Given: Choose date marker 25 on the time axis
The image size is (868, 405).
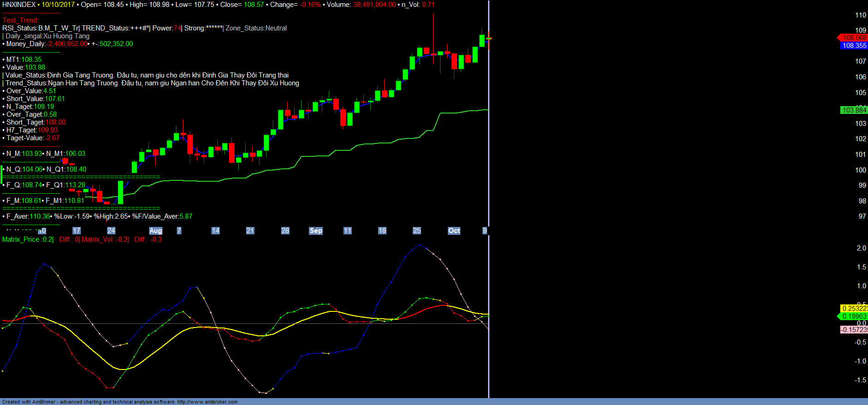Looking at the screenshot, I should [x=416, y=231].
